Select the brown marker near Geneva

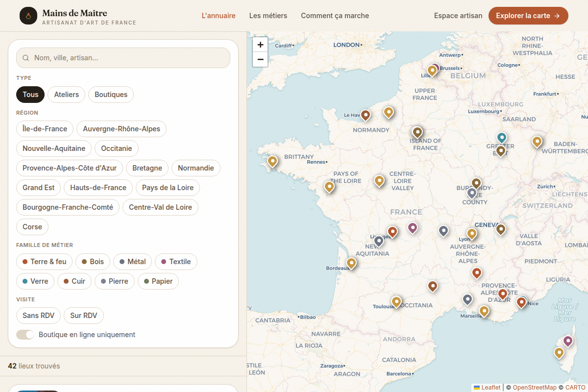pyautogui.click(x=501, y=229)
